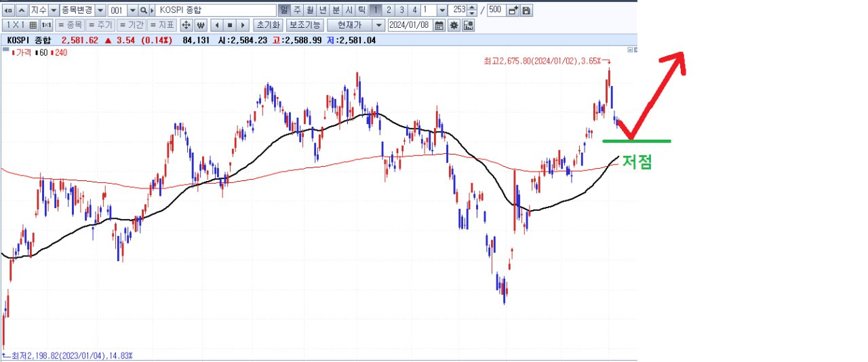Toggle the won currency symbol icon
The image size is (868, 362).
click(x=201, y=25)
